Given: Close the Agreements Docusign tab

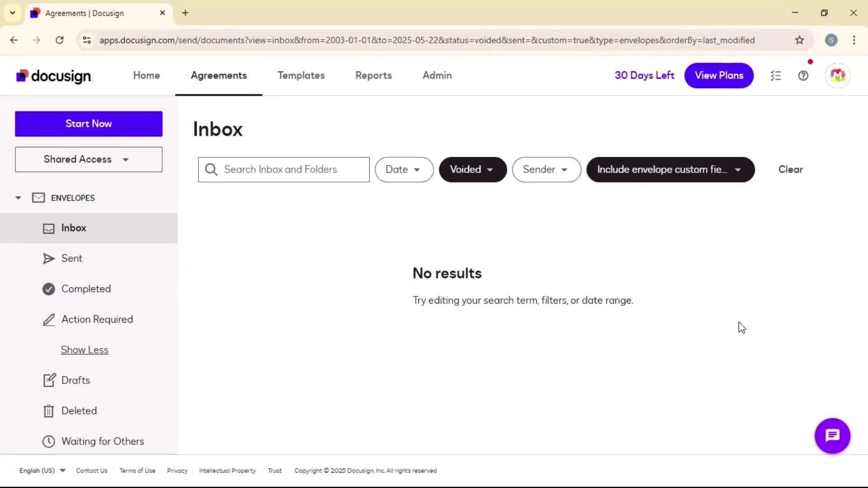Looking at the screenshot, I should pyautogui.click(x=162, y=13).
